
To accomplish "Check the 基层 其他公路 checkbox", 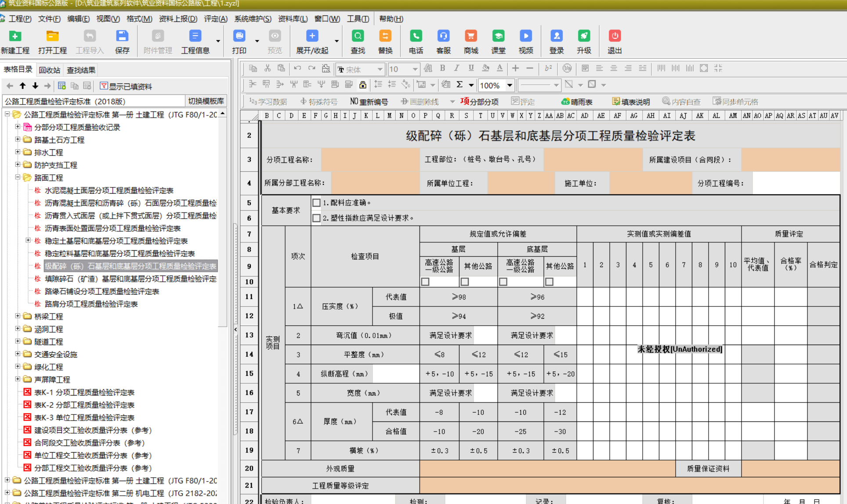I will point(465,281).
